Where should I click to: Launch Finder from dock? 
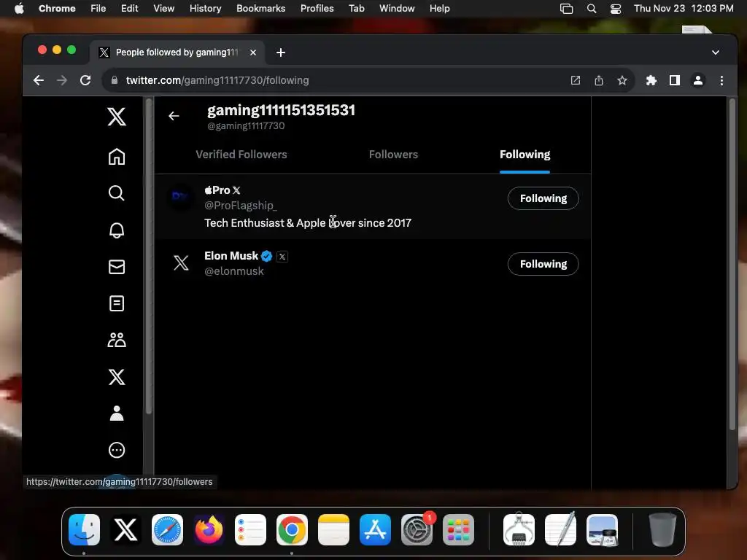pyautogui.click(x=85, y=529)
